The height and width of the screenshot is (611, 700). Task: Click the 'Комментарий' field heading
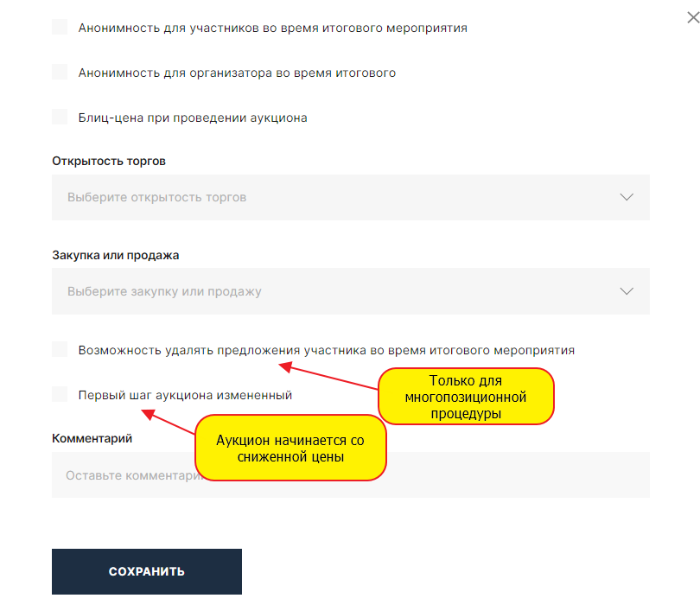point(92,438)
